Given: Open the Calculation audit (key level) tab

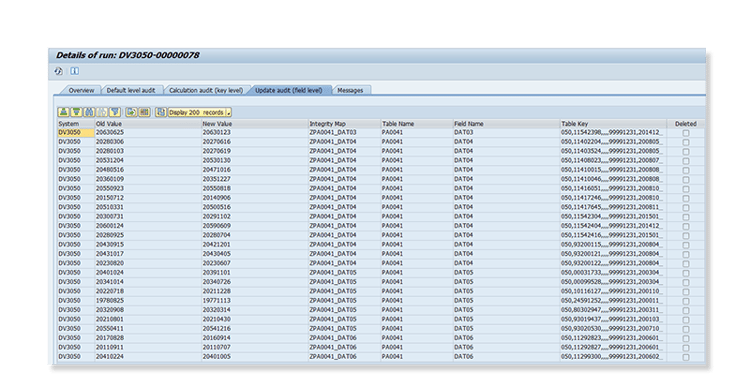Looking at the screenshot, I should tap(206, 90).
